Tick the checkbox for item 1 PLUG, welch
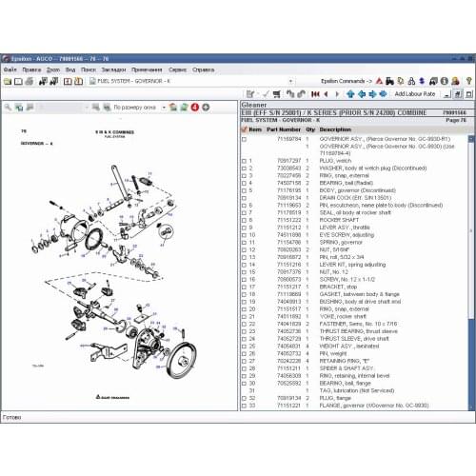Screen dimensions: 476x476 (x=244, y=161)
